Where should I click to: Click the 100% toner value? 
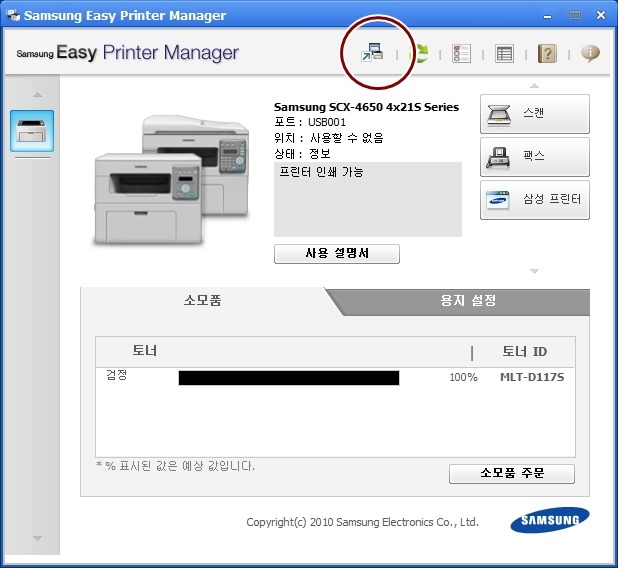(x=464, y=378)
